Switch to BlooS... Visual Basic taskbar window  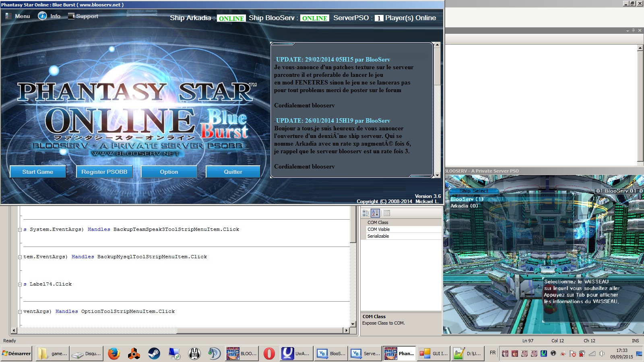[331, 354]
